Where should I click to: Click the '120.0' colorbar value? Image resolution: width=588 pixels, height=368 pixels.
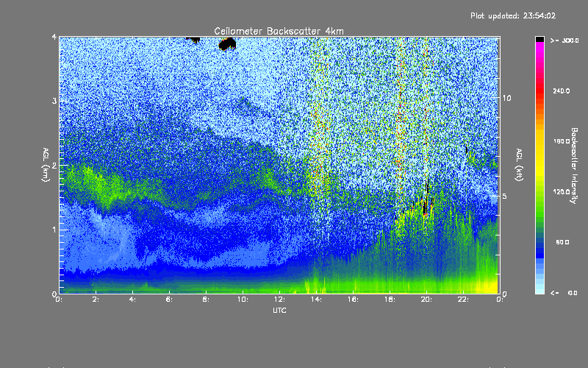click(x=562, y=192)
